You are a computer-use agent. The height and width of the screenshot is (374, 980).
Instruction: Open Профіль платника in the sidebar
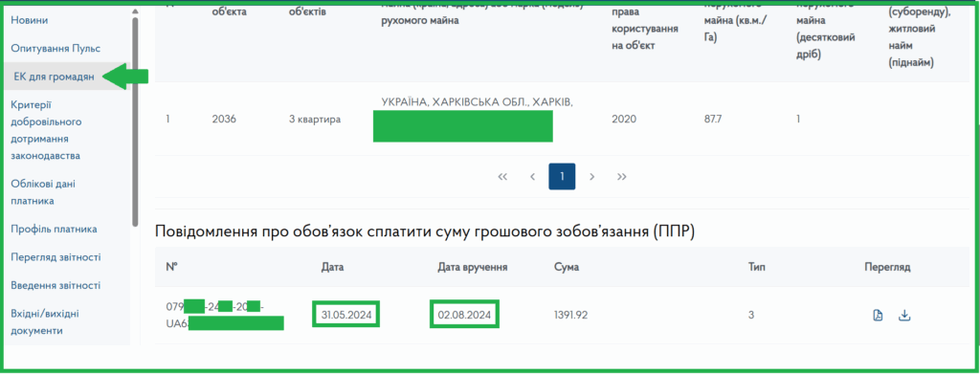coord(54,230)
